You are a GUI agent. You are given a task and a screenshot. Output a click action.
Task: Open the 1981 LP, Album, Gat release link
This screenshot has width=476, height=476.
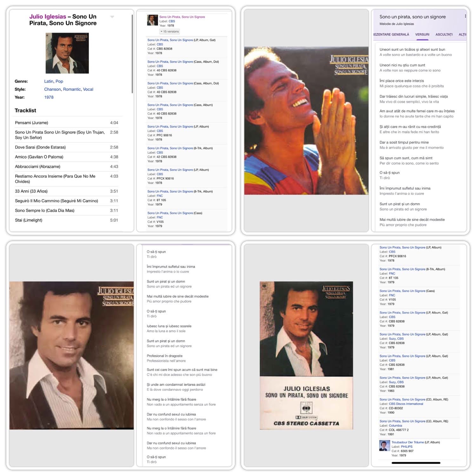pos(402,356)
